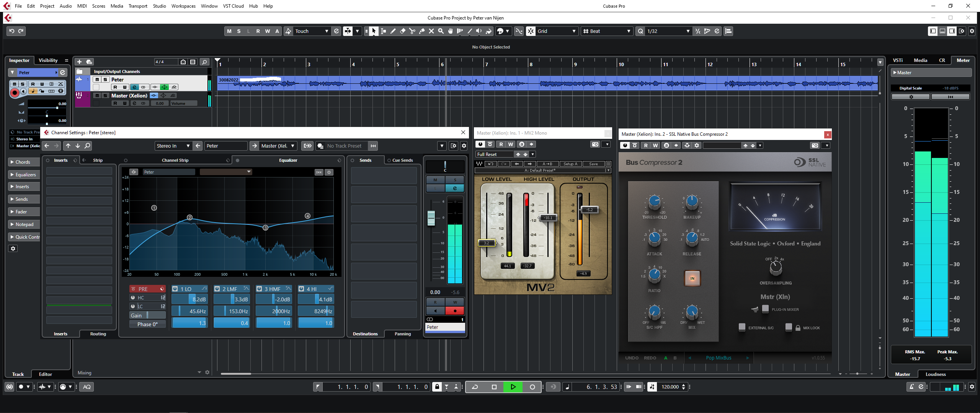Open Channel Settings function gear icon
The height and width of the screenshot is (413, 980).
pyautogui.click(x=464, y=146)
